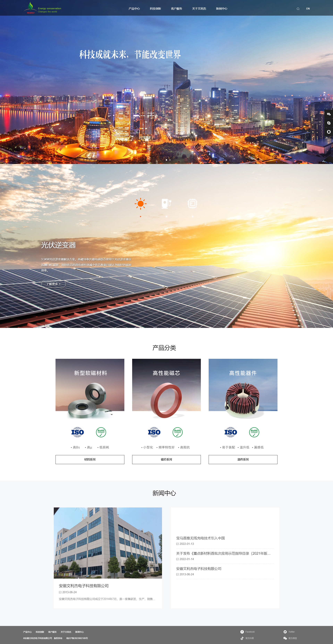The height and width of the screenshot is (644, 333).
Task: Open the chat message floating icon
Action: click(x=329, y=114)
